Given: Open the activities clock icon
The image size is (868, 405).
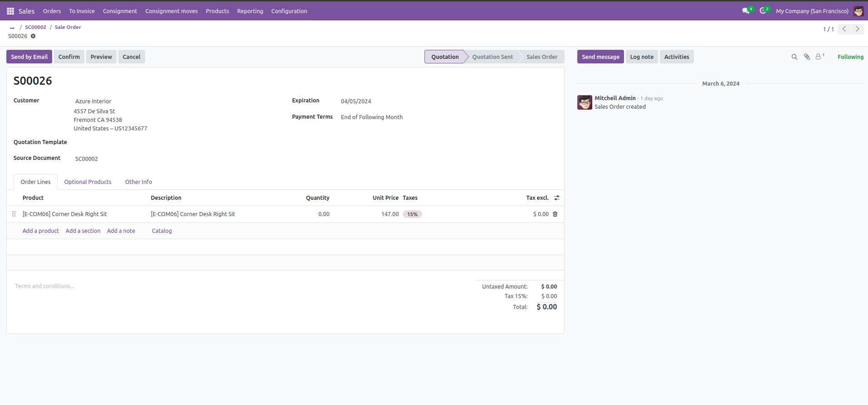Looking at the screenshot, I should (763, 11).
